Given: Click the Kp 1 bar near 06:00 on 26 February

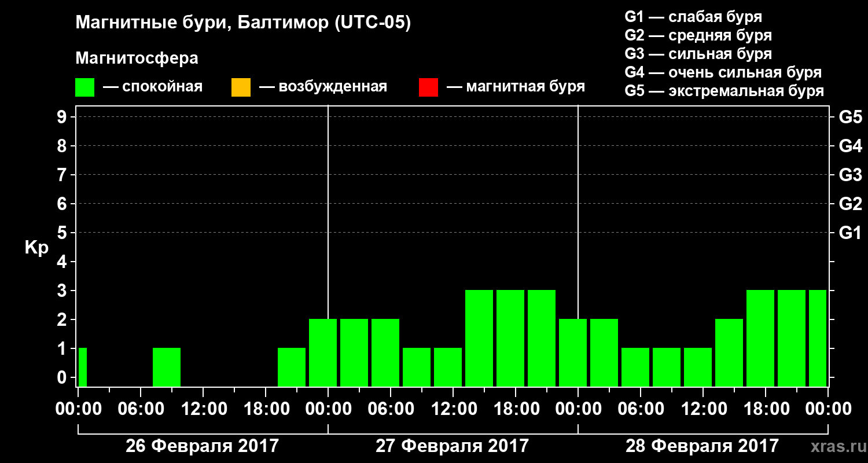Looking at the screenshot, I should (x=167, y=367).
